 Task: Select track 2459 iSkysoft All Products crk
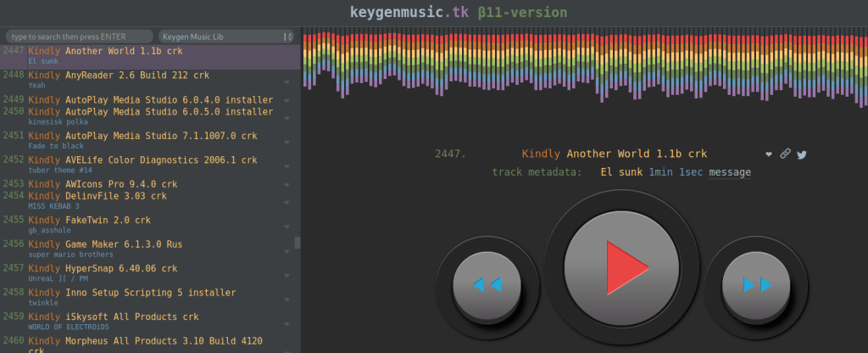125,317
